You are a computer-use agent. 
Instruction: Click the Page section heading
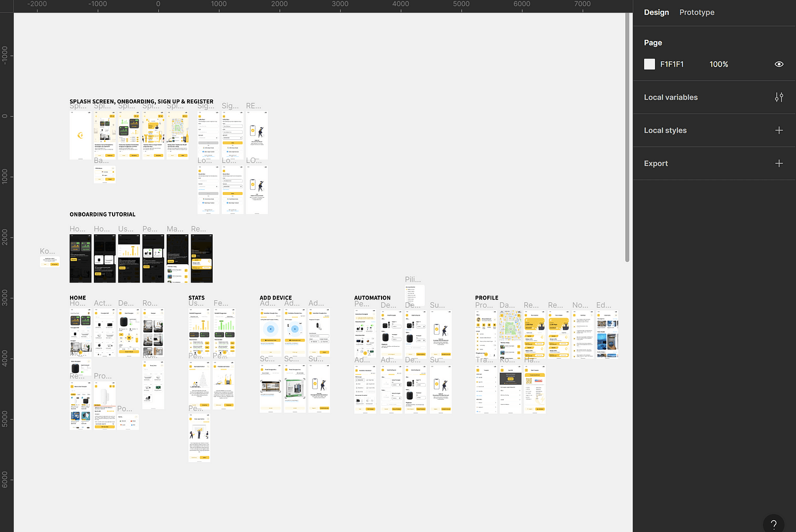[653, 43]
